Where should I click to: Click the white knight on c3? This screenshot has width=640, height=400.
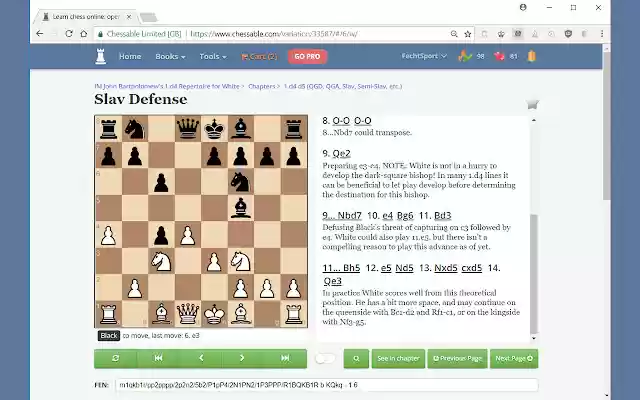(x=161, y=261)
